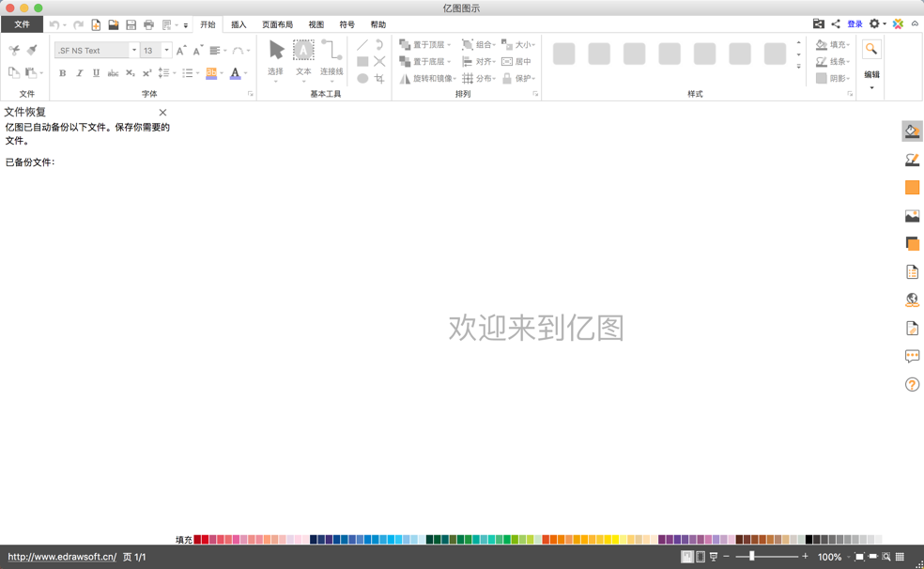The width and height of the screenshot is (924, 569).
Task: Click the hyperlink globe icon in sidebar
Action: (910, 300)
